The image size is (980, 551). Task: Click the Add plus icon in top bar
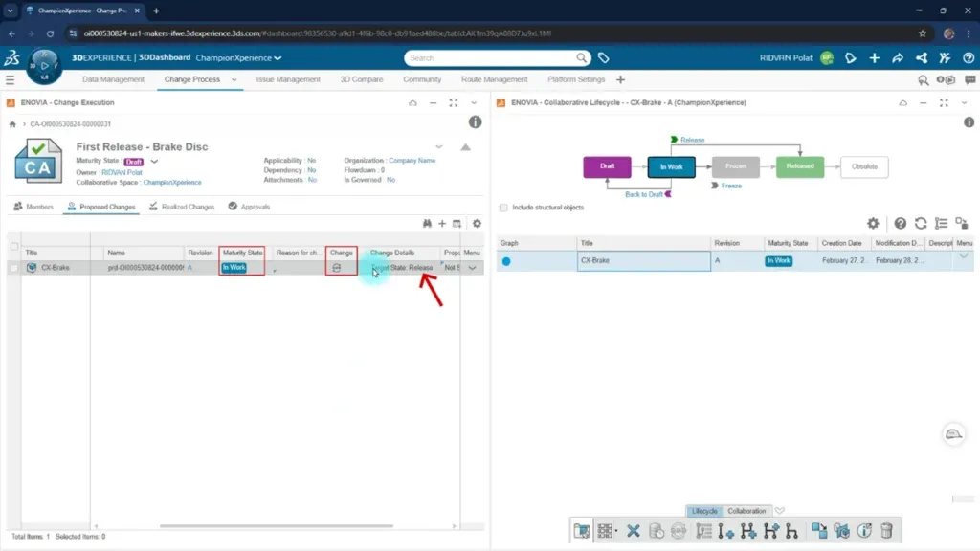[x=875, y=58]
